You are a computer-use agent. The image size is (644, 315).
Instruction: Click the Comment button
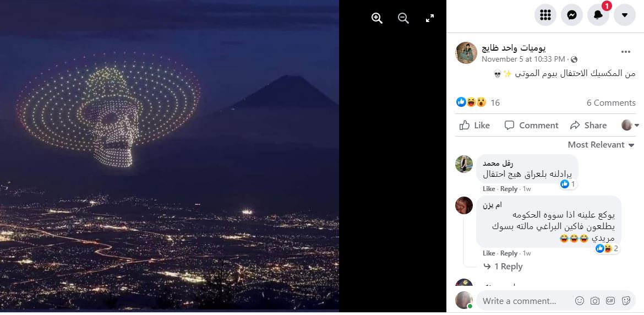531,126
